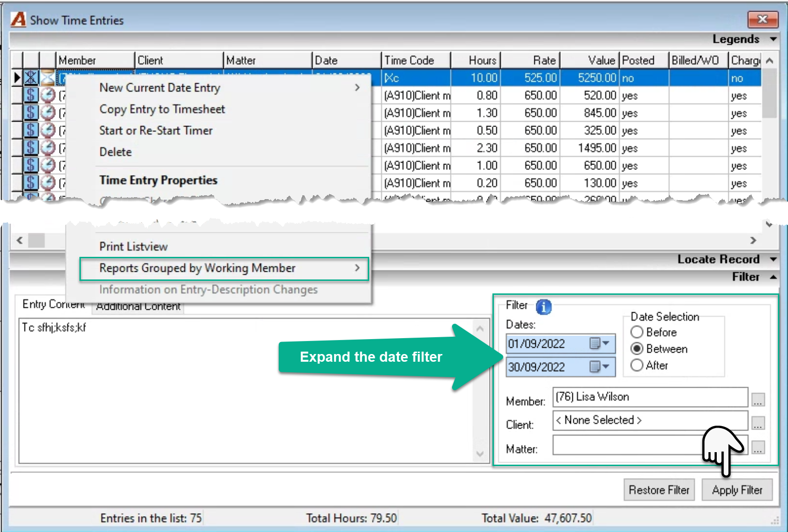Click the list's left scroll arrow

tap(20, 240)
